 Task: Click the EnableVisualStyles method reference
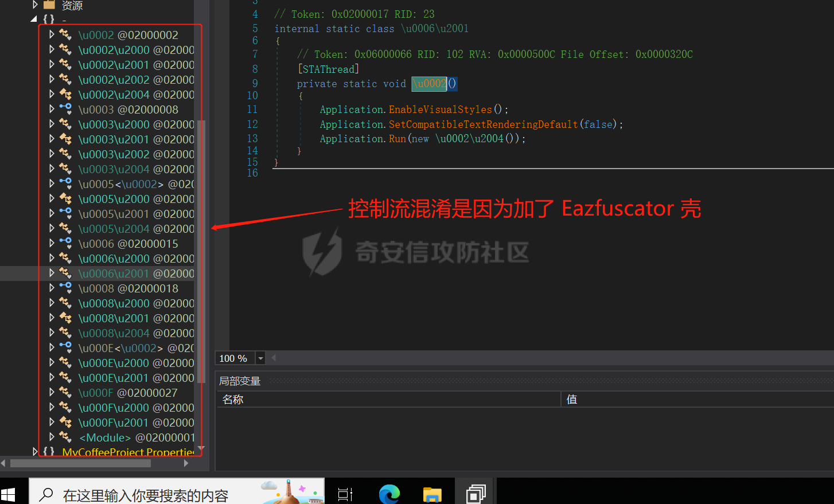[x=440, y=110]
